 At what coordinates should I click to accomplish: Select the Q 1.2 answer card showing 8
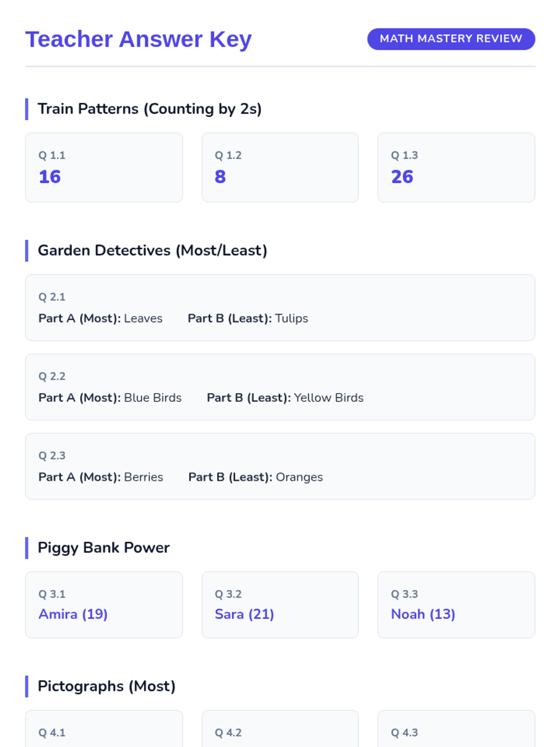tap(280, 168)
